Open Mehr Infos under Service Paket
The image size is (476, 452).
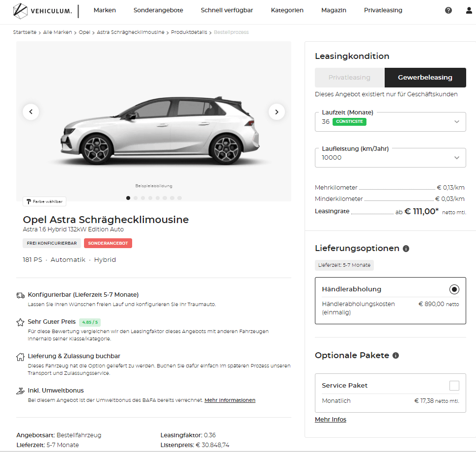[x=331, y=420]
